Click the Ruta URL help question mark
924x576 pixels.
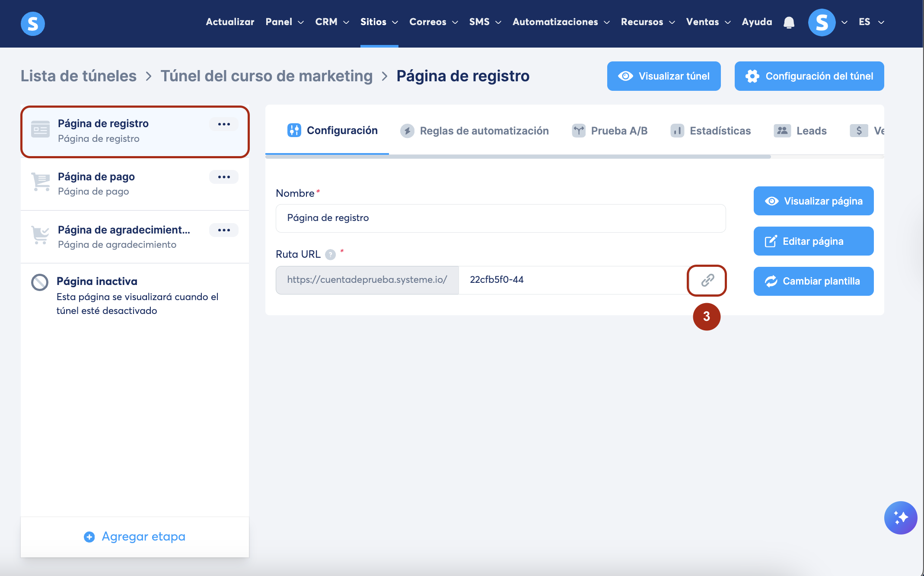tap(330, 255)
